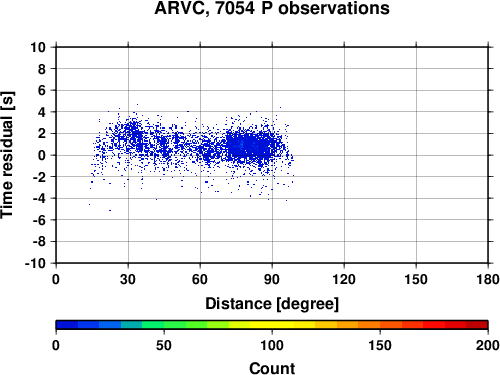Click the isolated outlier point near -5 seconds

click(110, 210)
